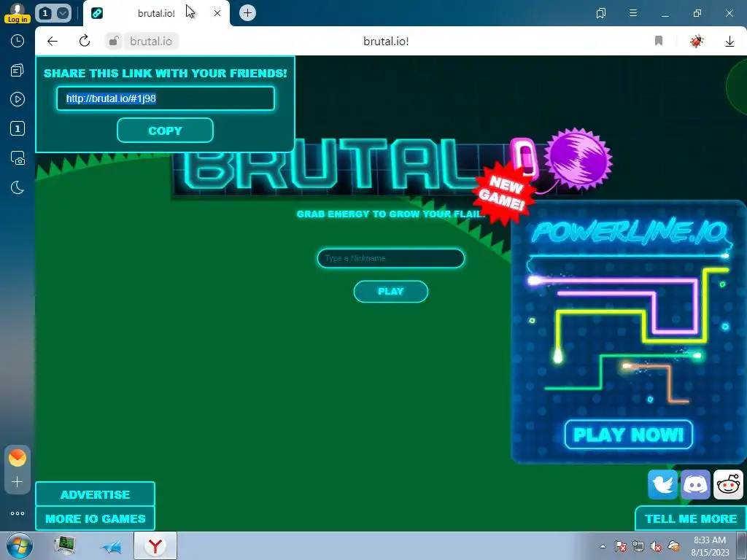
Task: Open the screenshot camera icon in sidebar
Action: (x=18, y=158)
